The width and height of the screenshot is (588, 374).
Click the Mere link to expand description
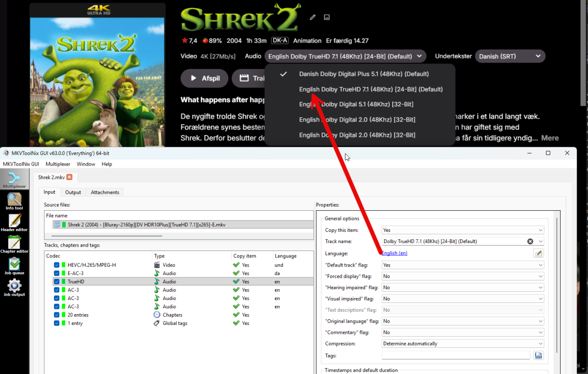(x=550, y=138)
